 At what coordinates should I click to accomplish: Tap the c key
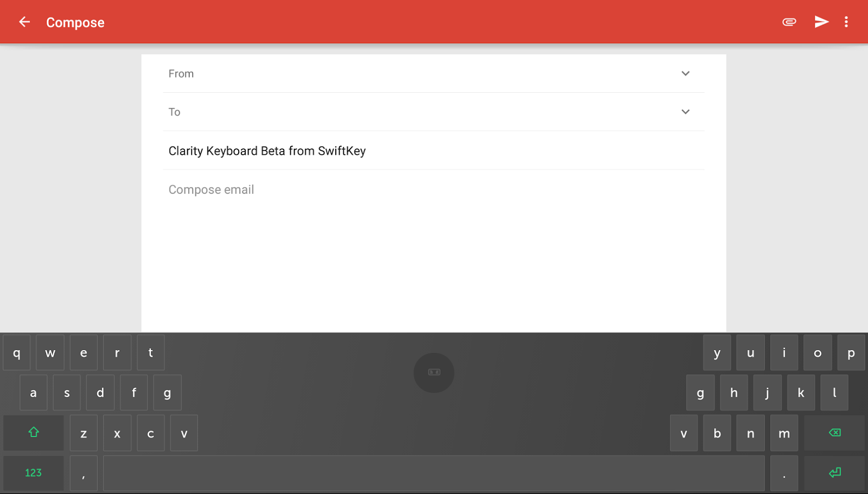pyautogui.click(x=150, y=433)
